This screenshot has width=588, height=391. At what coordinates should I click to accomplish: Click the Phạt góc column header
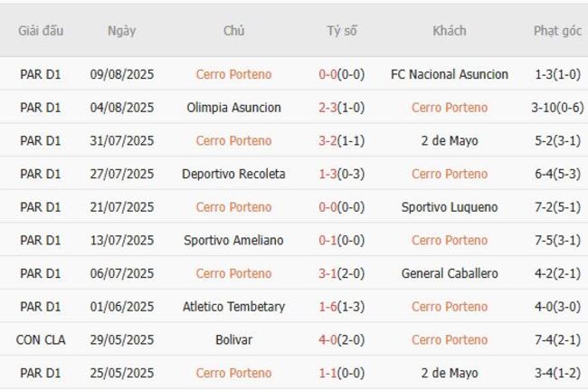[557, 31]
